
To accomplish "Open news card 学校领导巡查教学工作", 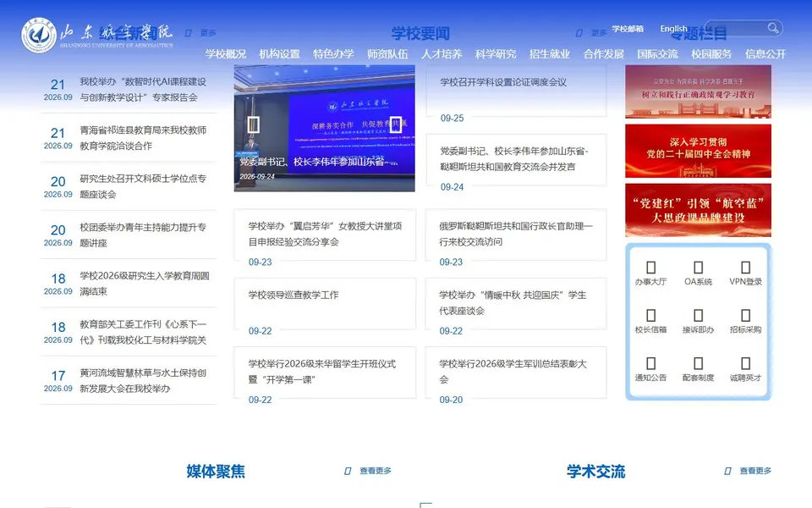I will (325, 304).
